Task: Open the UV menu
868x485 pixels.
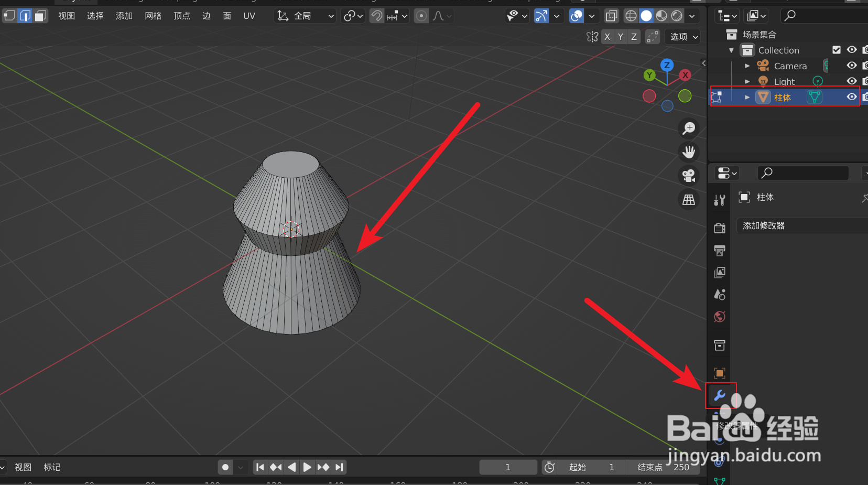Action: [x=249, y=16]
